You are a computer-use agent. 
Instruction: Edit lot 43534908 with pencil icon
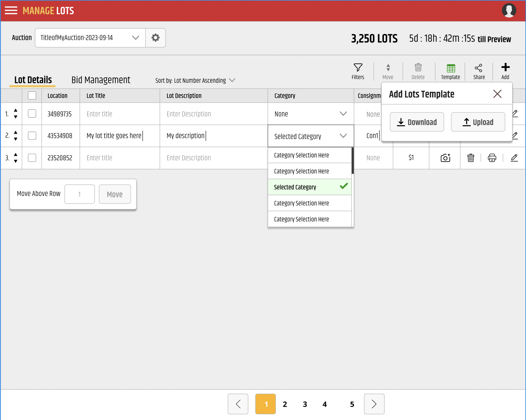(x=515, y=136)
